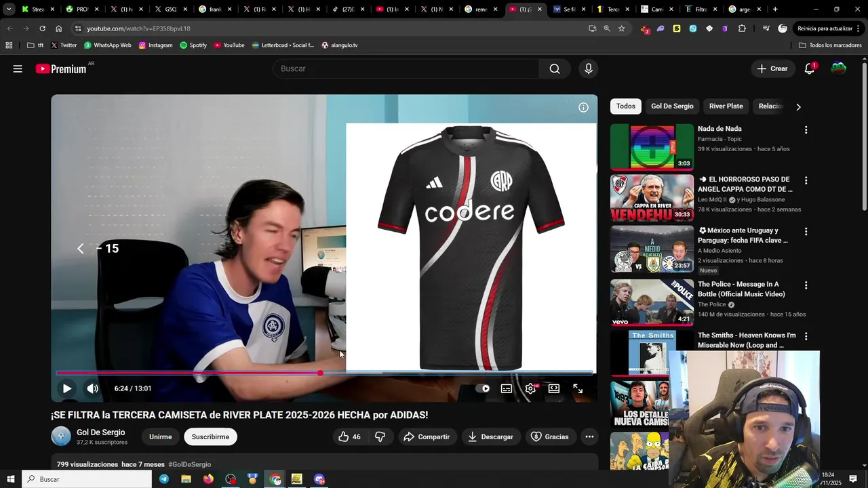This screenshot has height=488, width=868.
Task: Click the Gracias button
Action: point(549,436)
